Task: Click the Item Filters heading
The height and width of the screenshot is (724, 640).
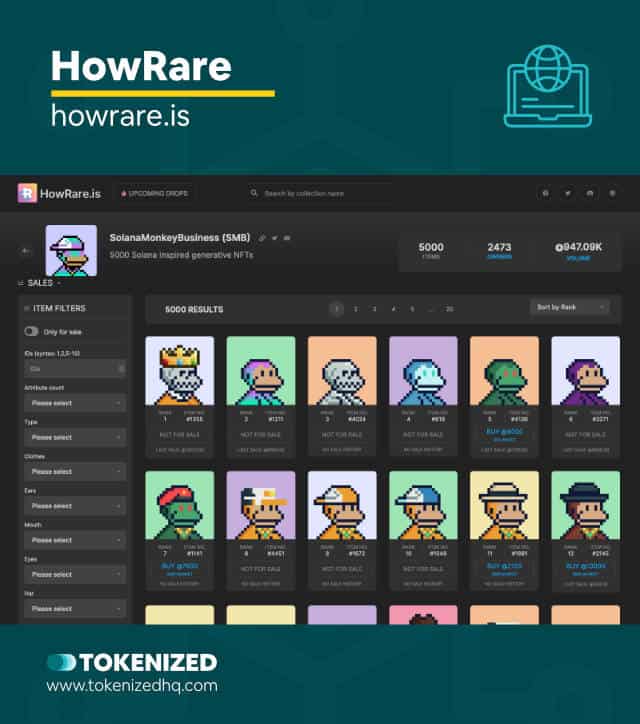Action: coord(59,308)
